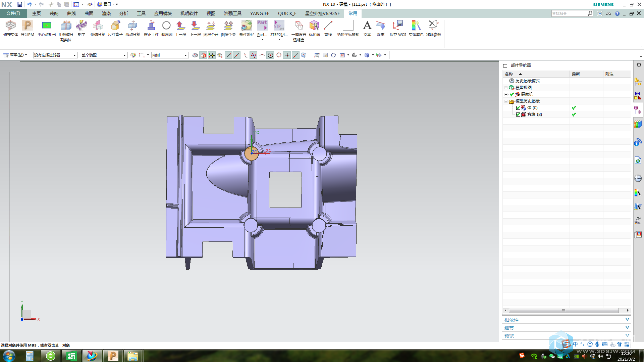Click the 导到PM export icon
Viewport: 644px width, 362px height.
[28, 26]
